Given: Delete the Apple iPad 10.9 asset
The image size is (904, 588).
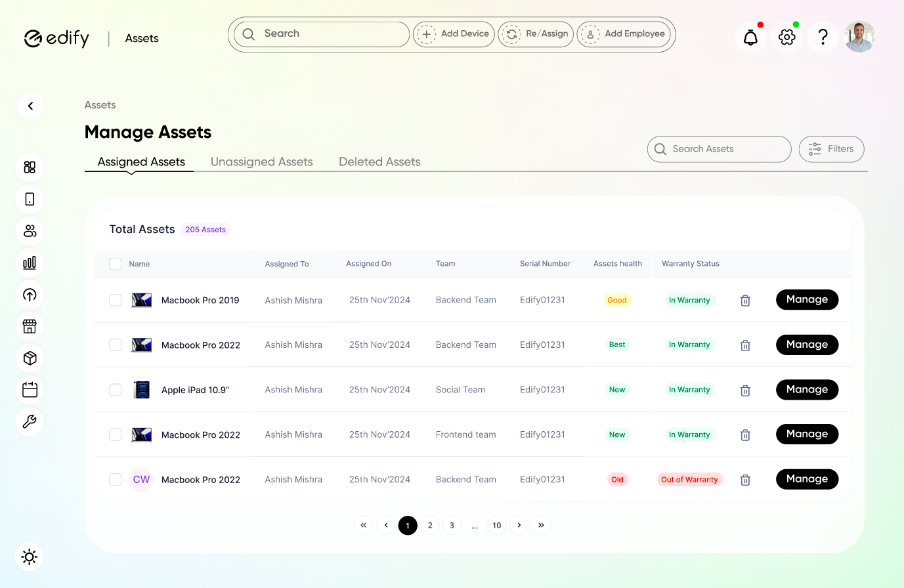Looking at the screenshot, I should (x=745, y=390).
